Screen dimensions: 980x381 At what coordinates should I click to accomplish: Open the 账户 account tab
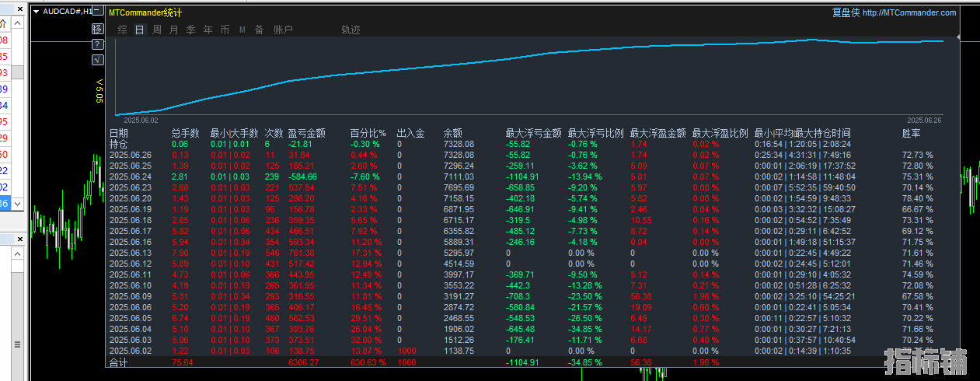pos(284,30)
